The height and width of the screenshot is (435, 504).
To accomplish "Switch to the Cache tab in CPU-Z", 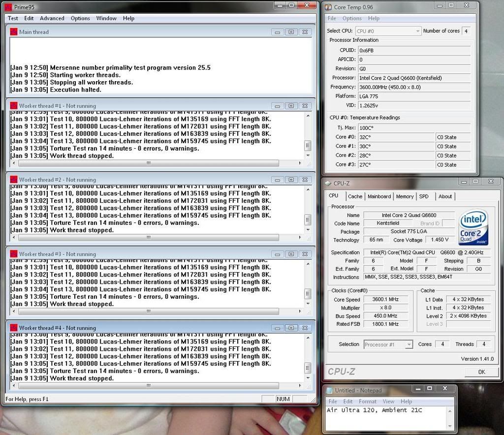I will pos(355,196).
